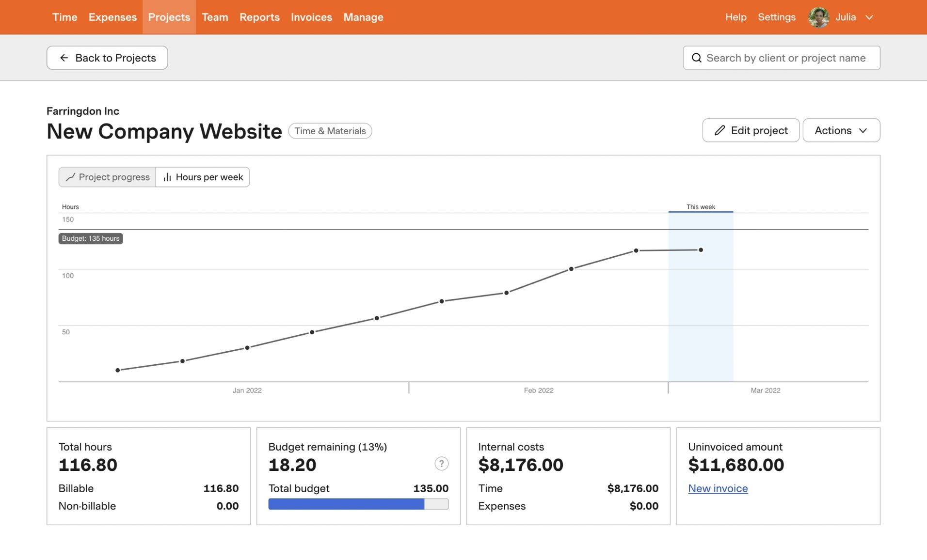Click the New invoice link
The width and height of the screenshot is (927, 560).
[x=718, y=488]
